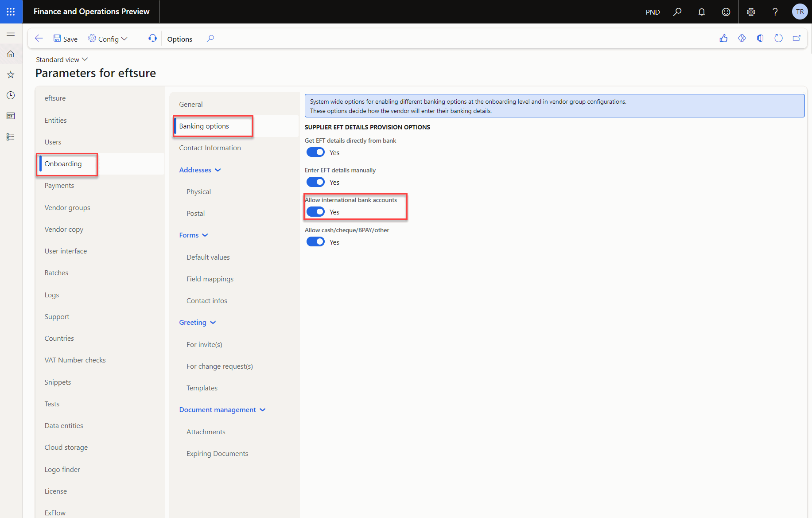Select the Users tab
This screenshot has height=518, width=812.
100,142
